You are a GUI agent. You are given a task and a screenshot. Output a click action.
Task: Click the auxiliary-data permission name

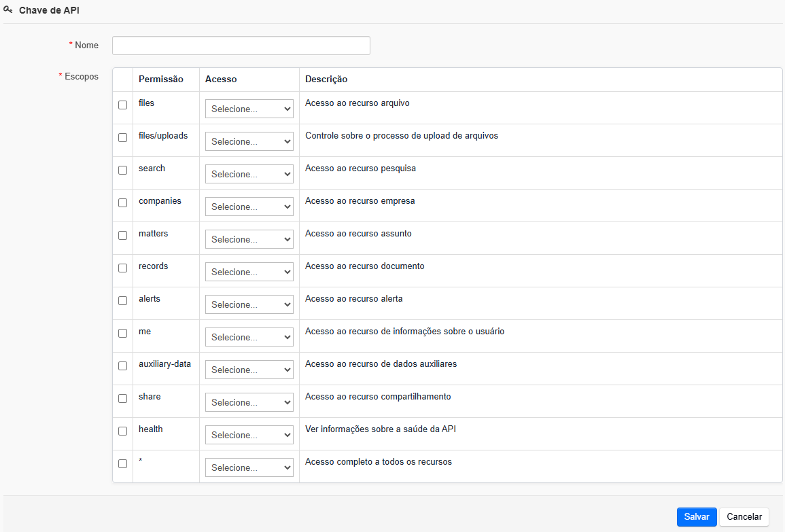(164, 364)
